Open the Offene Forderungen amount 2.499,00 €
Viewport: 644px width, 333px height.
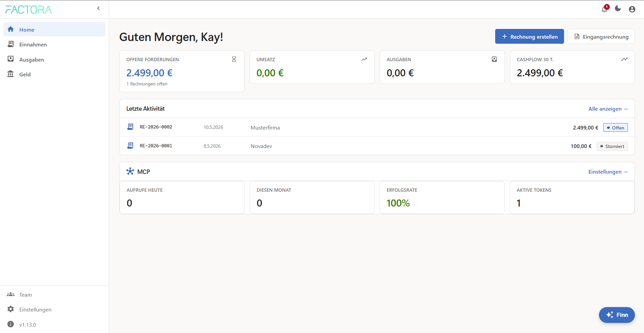coord(149,73)
